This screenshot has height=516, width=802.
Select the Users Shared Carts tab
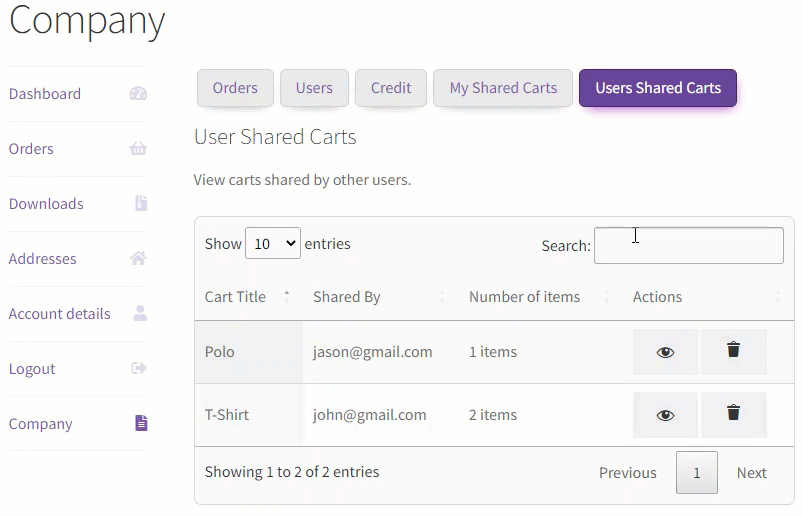658,88
